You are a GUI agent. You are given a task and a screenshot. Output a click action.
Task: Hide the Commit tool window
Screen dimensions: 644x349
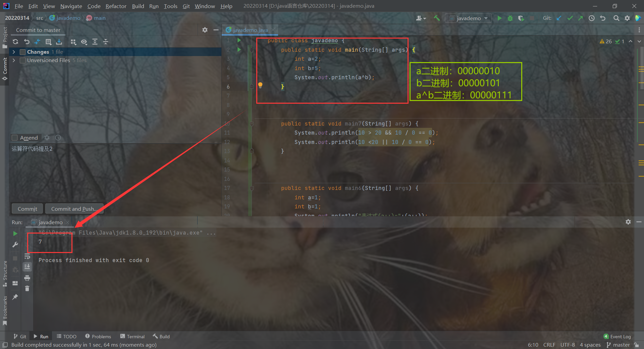pyautogui.click(x=216, y=30)
